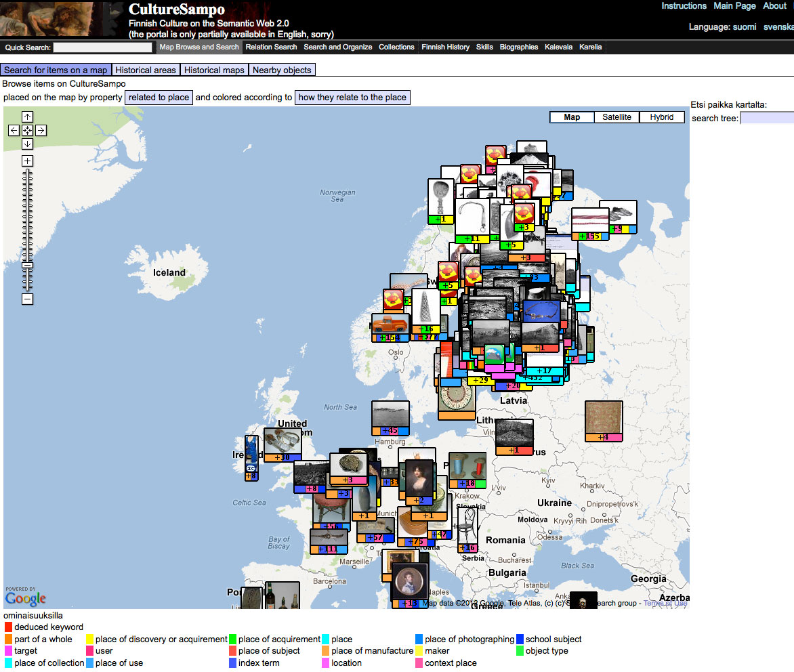Open the woman portrait thumbnail +2
Viewport: 794px width, 672px height.
(x=419, y=482)
